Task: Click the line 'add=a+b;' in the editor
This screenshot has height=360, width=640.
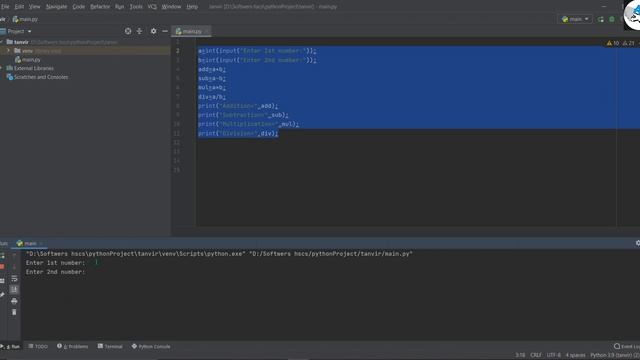Action: [211, 69]
